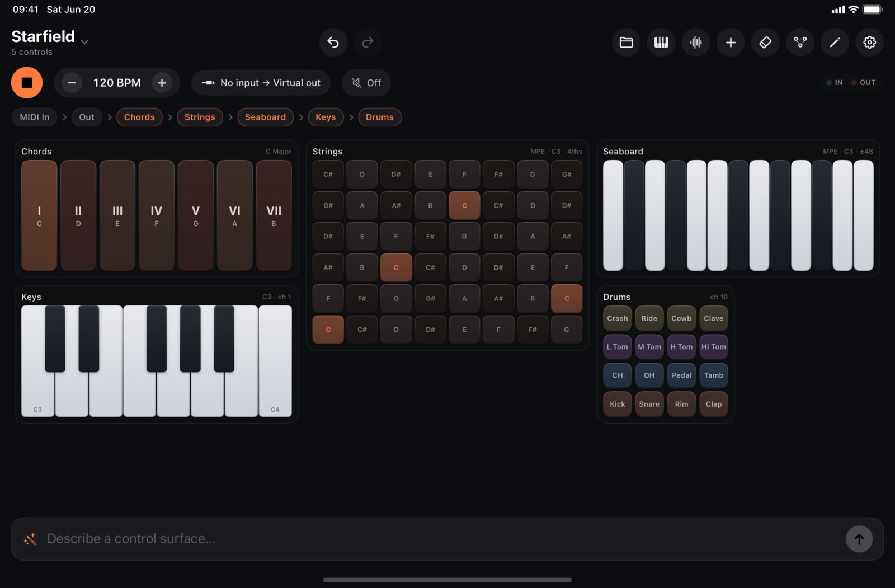Open the folder browser icon
Screen dimensions: 895x588
[x=626, y=42]
